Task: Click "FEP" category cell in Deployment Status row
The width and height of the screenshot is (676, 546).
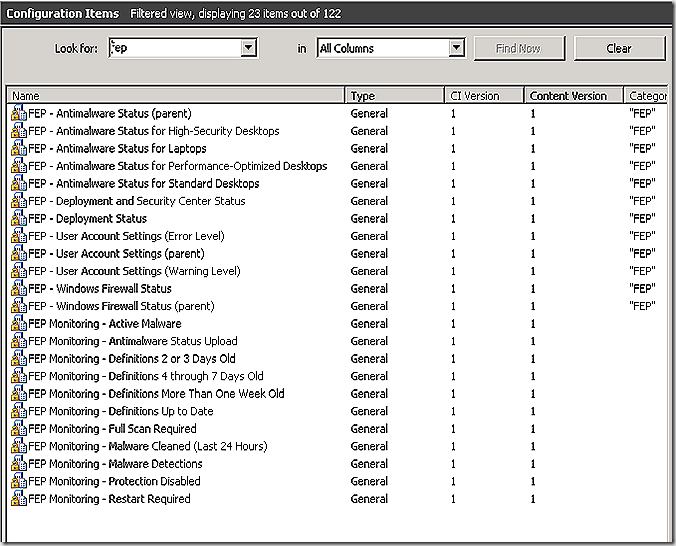Action: [642, 219]
